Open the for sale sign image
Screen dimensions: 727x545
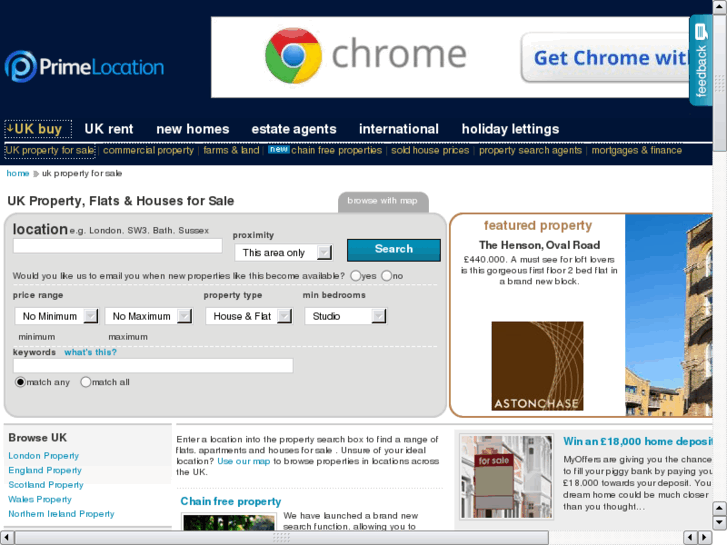(x=507, y=477)
